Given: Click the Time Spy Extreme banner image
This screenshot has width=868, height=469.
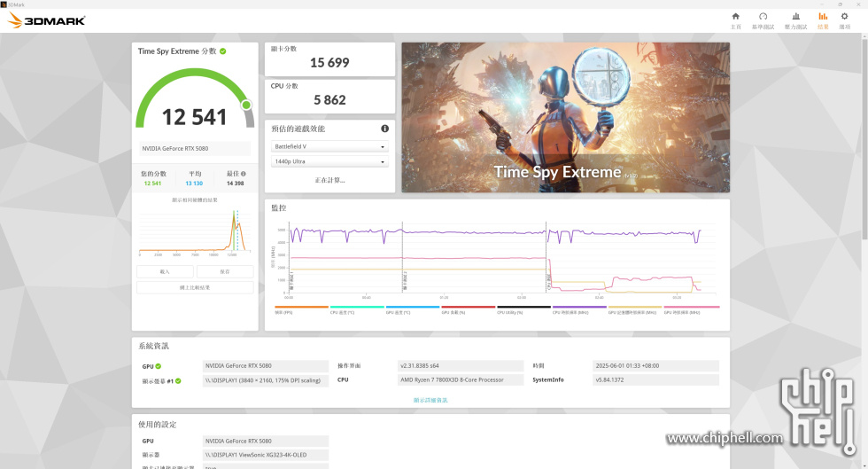Looking at the screenshot, I should coord(566,118).
